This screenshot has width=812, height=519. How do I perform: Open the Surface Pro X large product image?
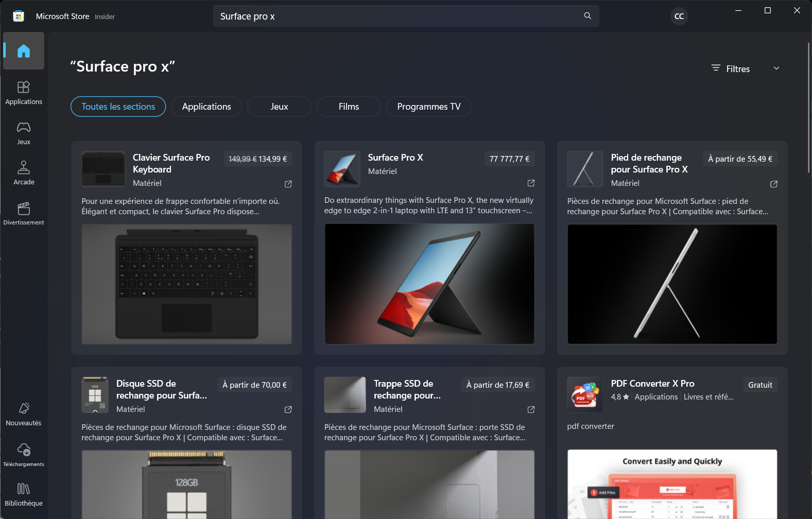click(429, 284)
